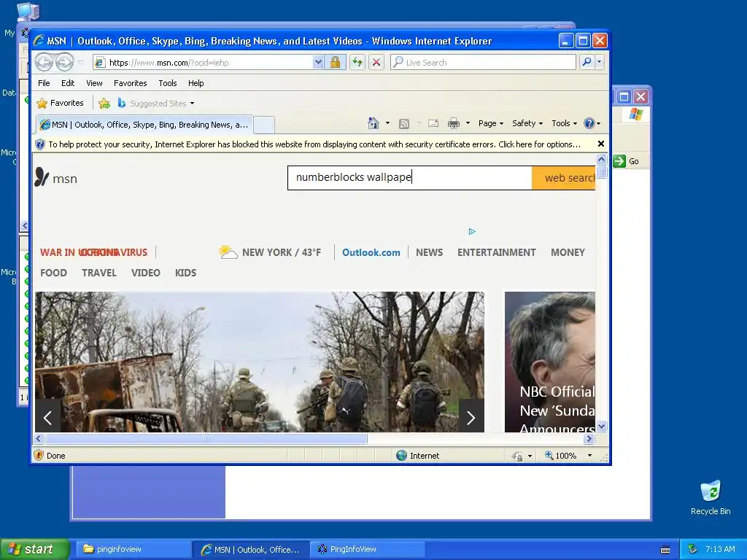
Task: Open the Page command bar menu
Action: [491, 123]
